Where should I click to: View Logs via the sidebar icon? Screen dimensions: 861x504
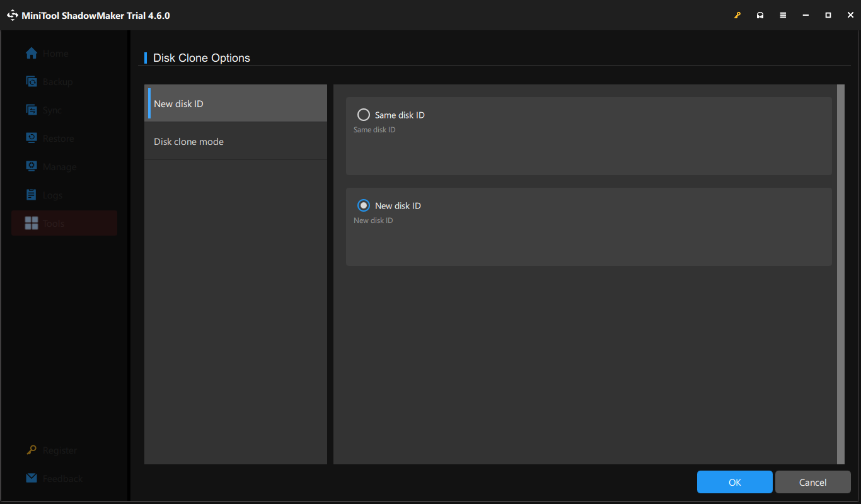click(x=32, y=195)
